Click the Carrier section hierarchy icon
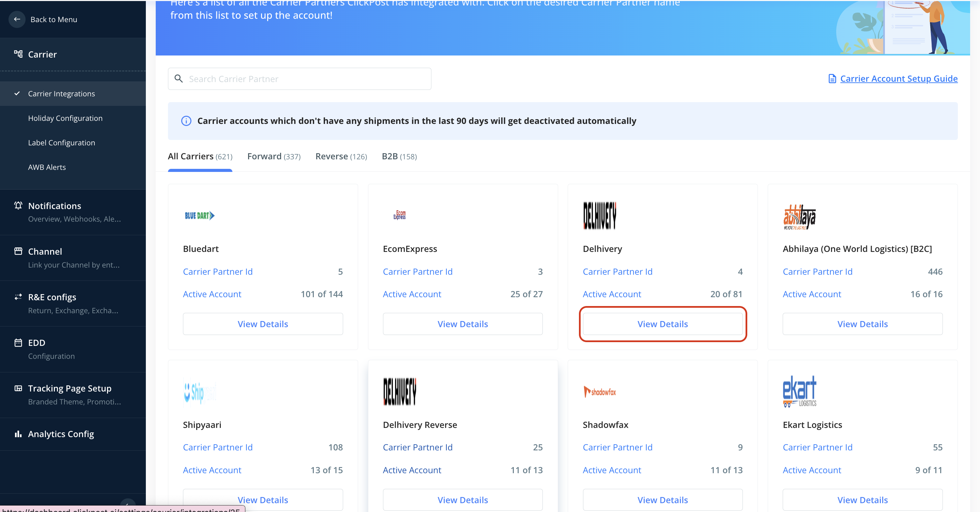980x512 pixels. coord(18,54)
